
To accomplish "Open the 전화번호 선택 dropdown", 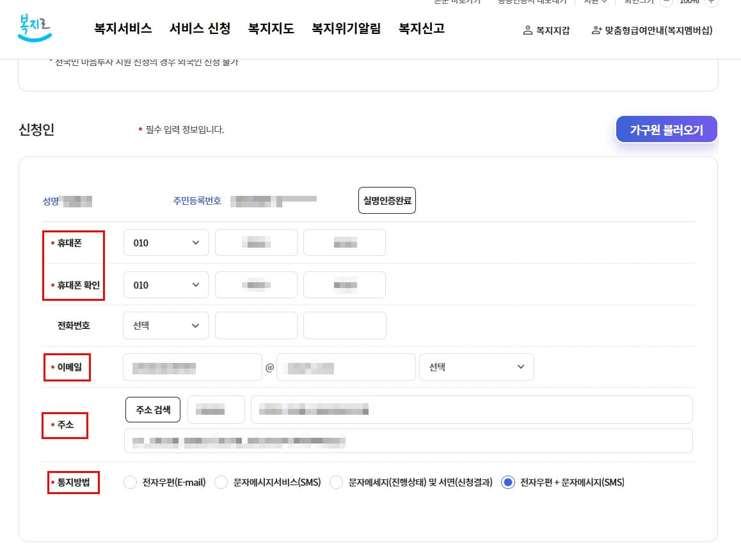I will click(166, 325).
